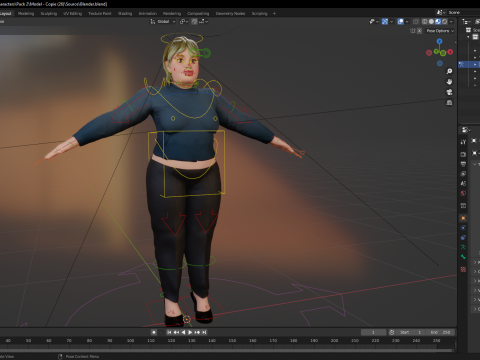The width and height of the screenshot is (480, 360).
Task: Open the snapping options dropdown
Action: (204, 21)
